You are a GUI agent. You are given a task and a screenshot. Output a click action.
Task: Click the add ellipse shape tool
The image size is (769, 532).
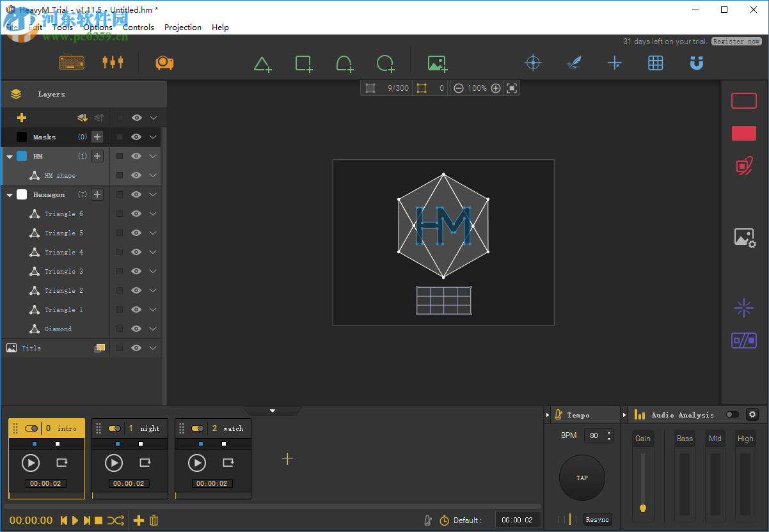(385, 63)
